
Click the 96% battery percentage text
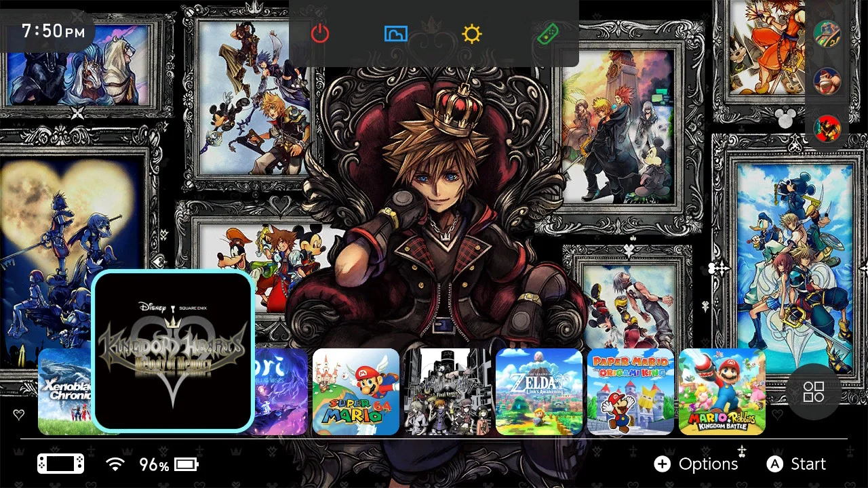[154, 465]
